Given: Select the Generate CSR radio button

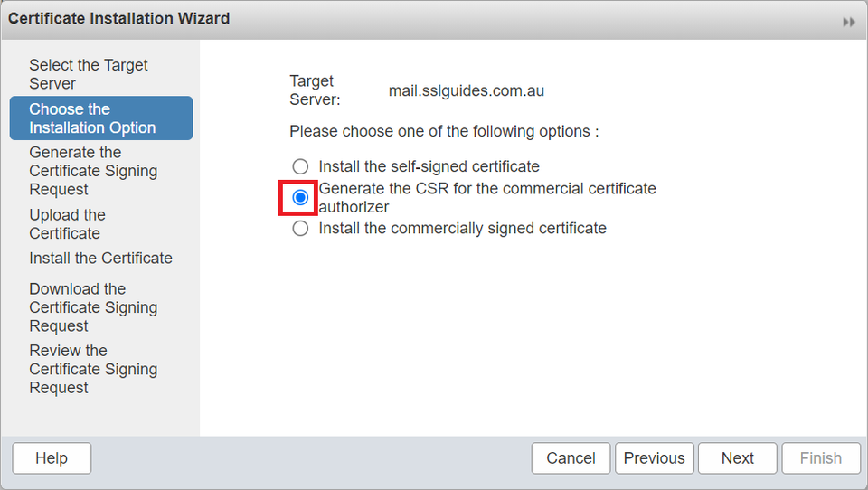Looking at the screenshot, I should 300,197.
